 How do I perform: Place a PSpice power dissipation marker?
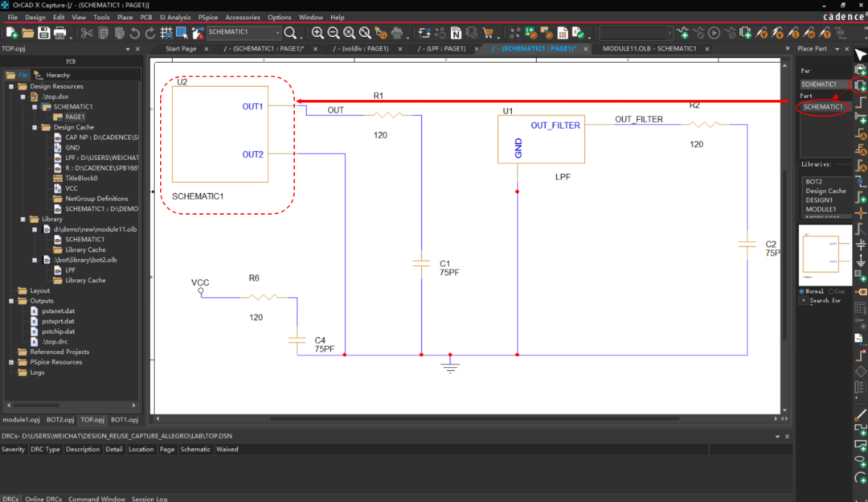pyautogui.click(x=811, y=33)
